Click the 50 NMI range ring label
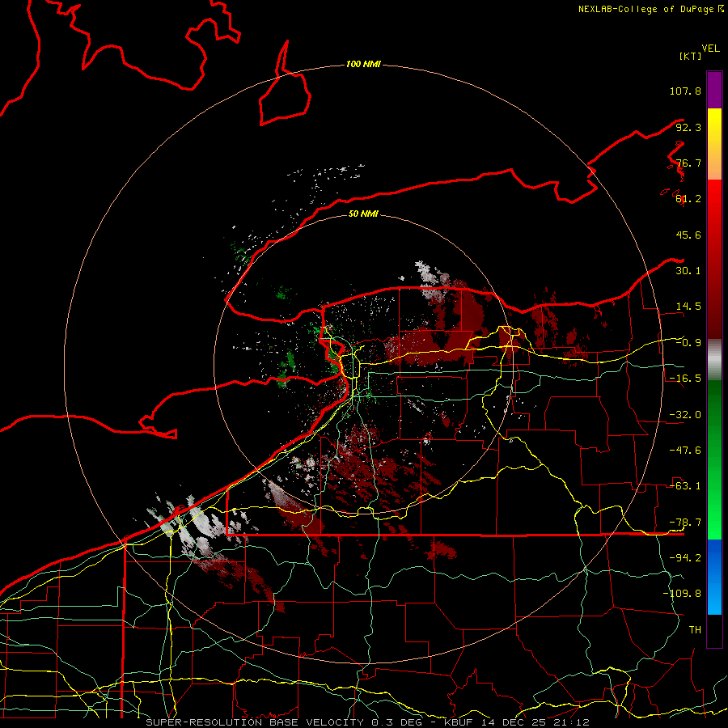Viewport: 728px width, 728px height. pyautogui.click(x=363, y=214)
